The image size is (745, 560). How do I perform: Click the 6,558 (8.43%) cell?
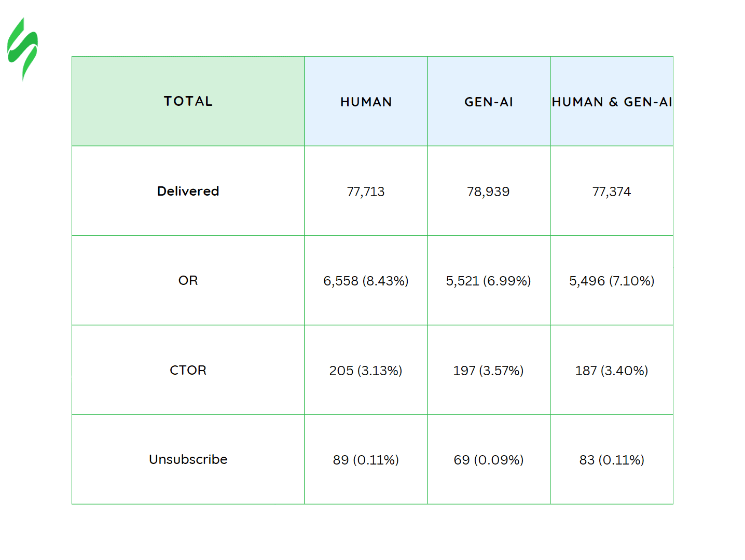click(366, 281)
